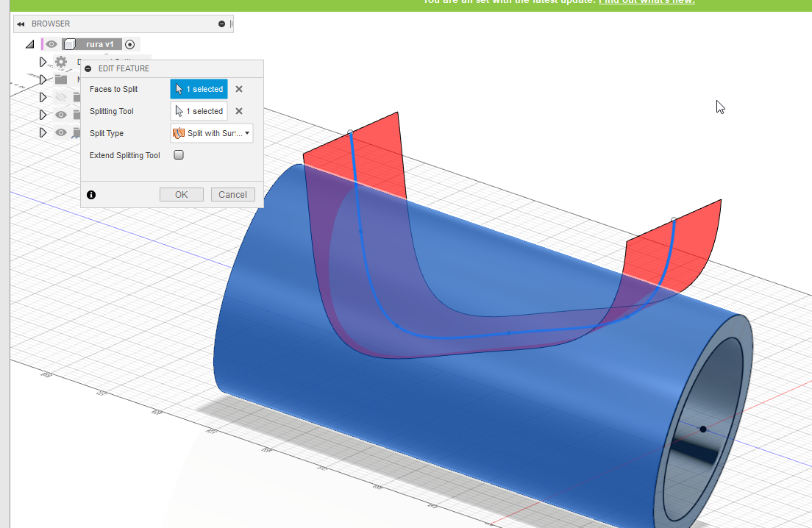Clear the Splitting Tool selection
Image resolution: width=812 pixels, height=528 pixels.
(x=239, y=111)
